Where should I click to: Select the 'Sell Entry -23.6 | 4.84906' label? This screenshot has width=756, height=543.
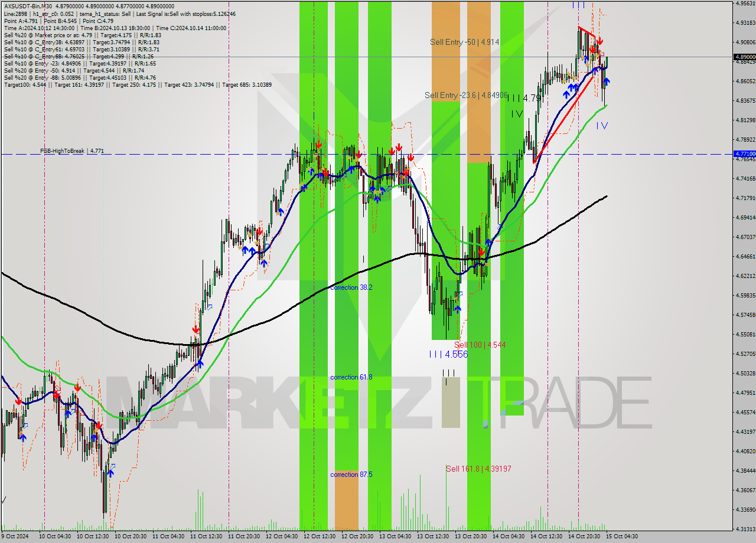coord(466,95)
